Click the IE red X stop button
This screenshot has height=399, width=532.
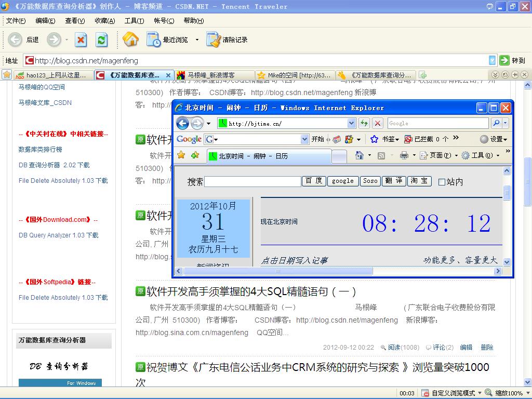pyautogui.click(x=377, y=123)
